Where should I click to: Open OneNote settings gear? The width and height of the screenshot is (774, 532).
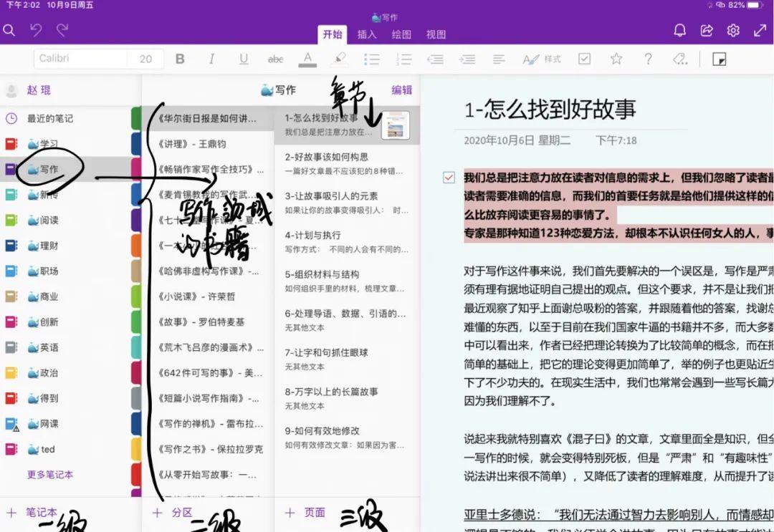coord(732,30)
